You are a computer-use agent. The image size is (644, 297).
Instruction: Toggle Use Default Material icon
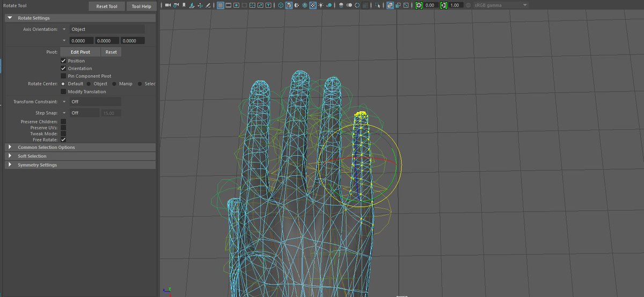[296, 5]
